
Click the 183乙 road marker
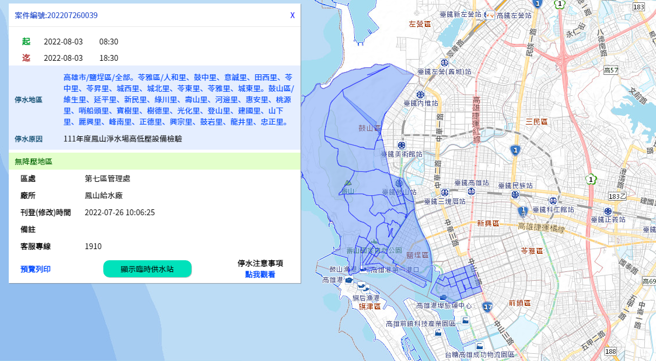(617, 196)
